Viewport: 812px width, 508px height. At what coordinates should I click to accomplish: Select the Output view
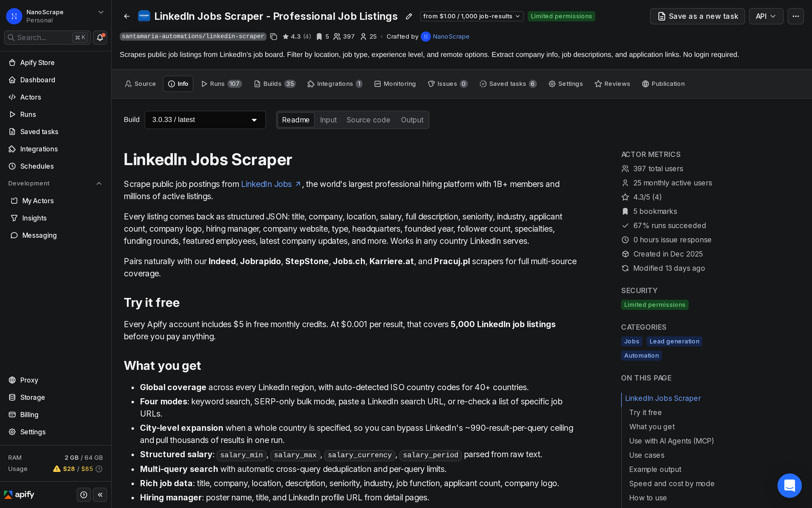pyautogui.click(x=412, y=120)
